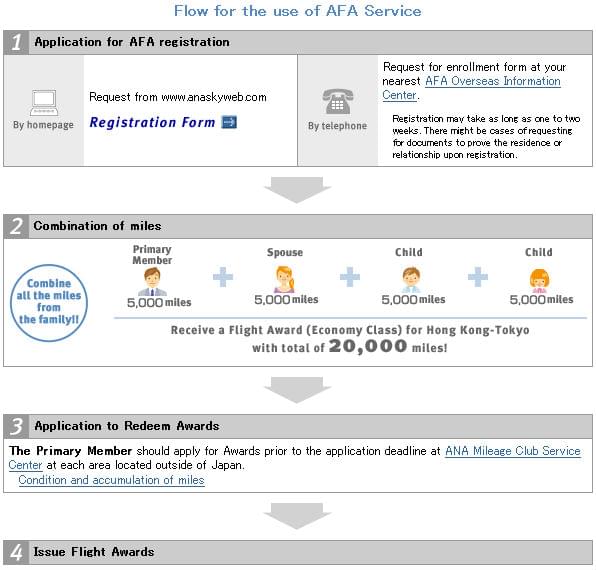
Task: Click the 'By telephone' label
Action: click(x=338, y=126)
